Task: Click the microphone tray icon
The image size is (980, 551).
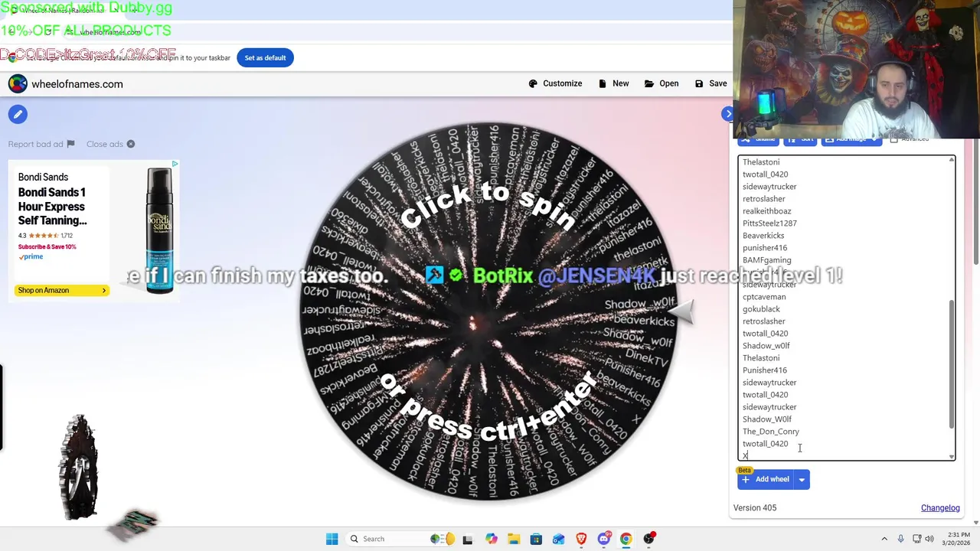Action: [x=900, y=539]
